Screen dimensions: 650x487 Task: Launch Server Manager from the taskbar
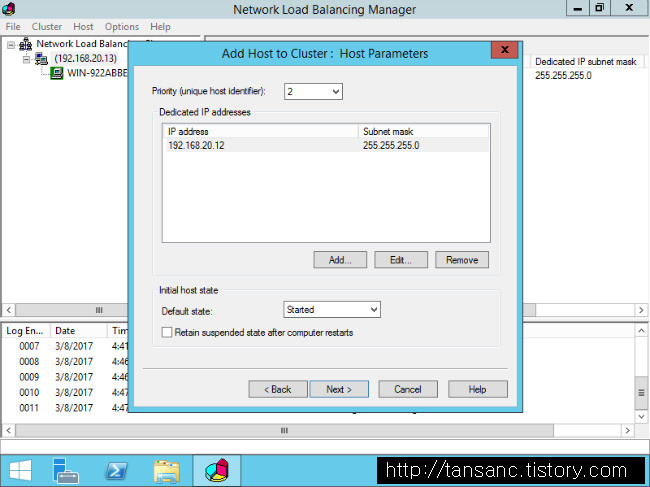(x=65, y=471)
